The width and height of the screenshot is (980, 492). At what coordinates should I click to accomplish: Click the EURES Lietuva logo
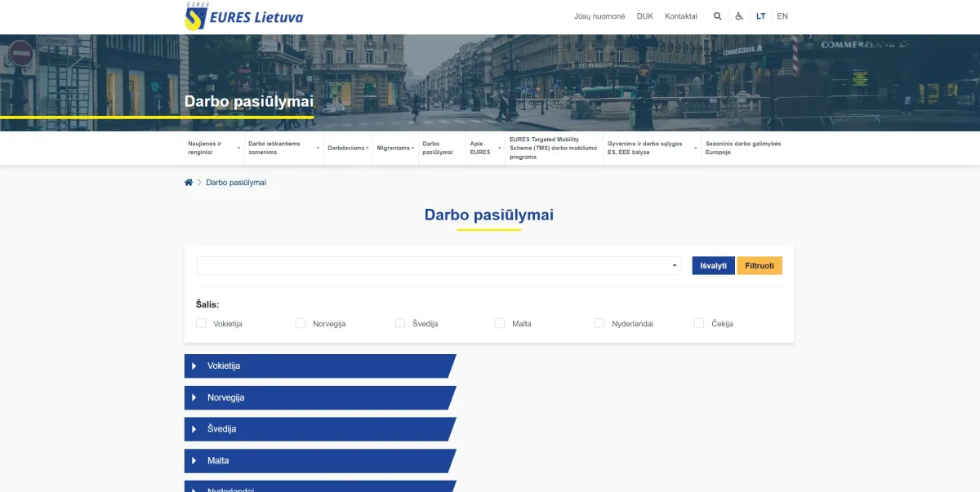(x=243, y=16)
